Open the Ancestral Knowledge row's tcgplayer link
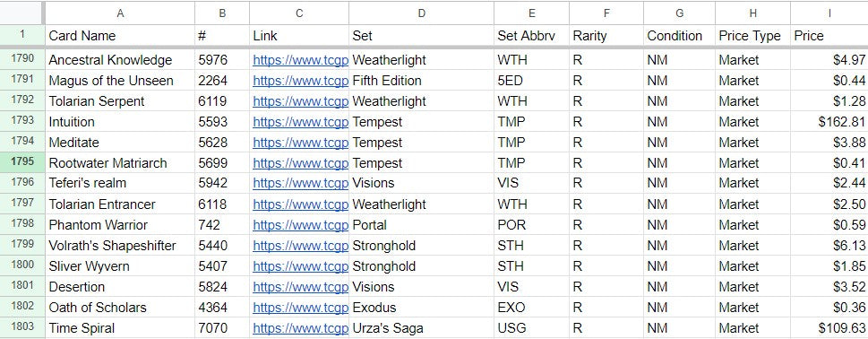The width and height of the screenshot is (868, 339). [301, 60]
